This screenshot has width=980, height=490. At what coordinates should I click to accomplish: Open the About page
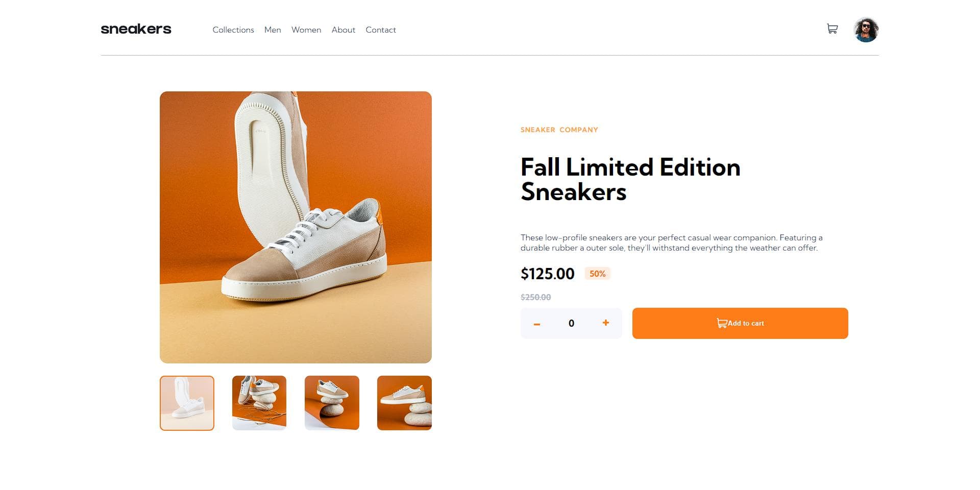[x=343, y=30]
